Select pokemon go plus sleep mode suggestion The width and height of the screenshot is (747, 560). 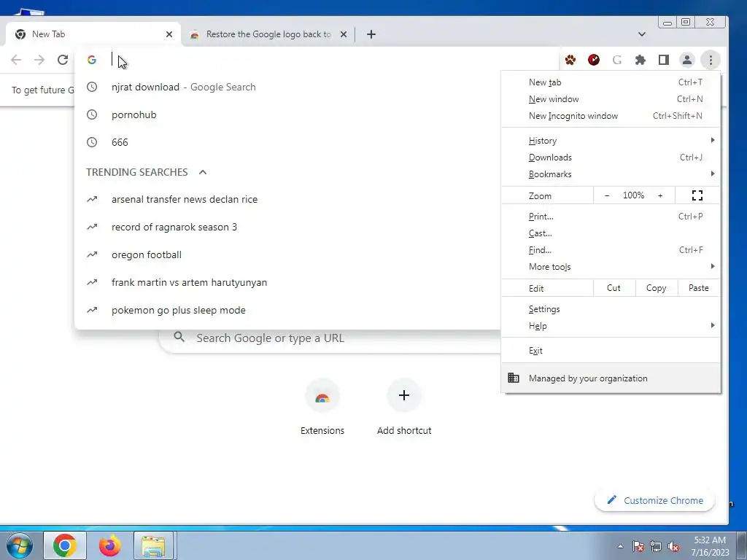click(x=287, y=310)
